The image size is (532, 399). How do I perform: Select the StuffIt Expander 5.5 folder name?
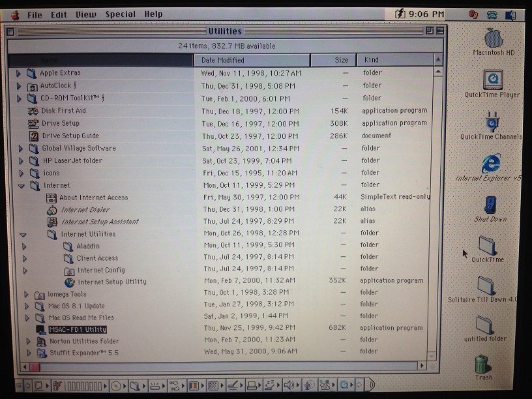coord(84,353)
